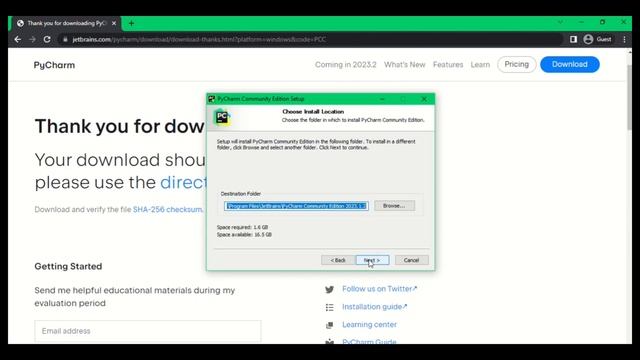Toggle the browser side panel icon
640x360 pixels.
point(573,39)
